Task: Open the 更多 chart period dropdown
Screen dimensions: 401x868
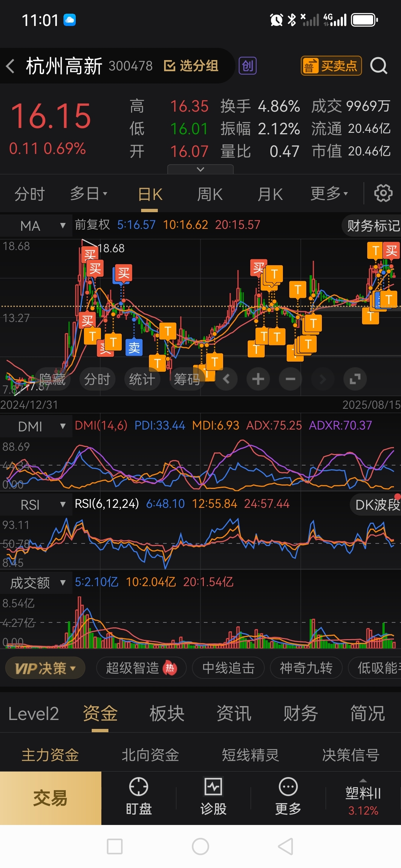Action: [329, 194]
